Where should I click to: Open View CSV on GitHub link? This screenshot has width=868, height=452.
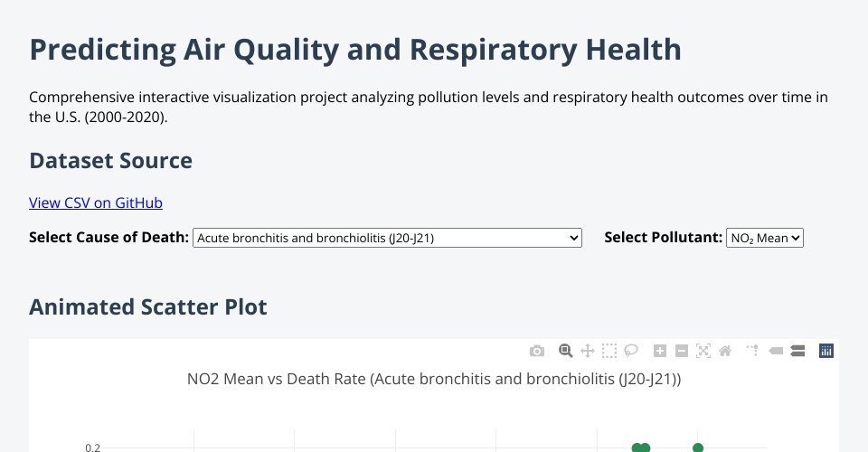(x=96, y=202)
